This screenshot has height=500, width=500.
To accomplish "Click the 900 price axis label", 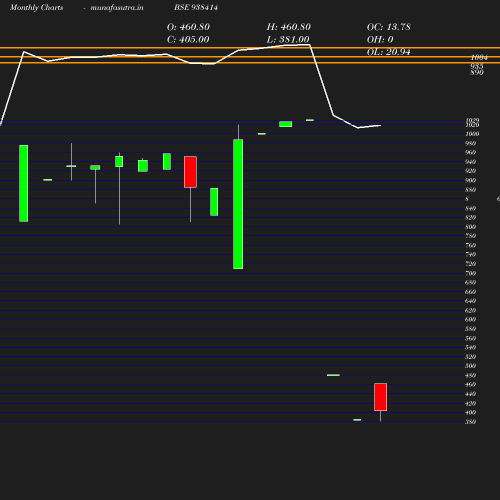I will coord(470,180).
